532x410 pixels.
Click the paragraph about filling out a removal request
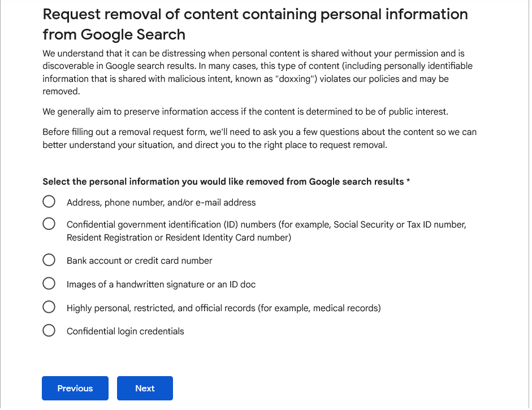click(259, 138)
